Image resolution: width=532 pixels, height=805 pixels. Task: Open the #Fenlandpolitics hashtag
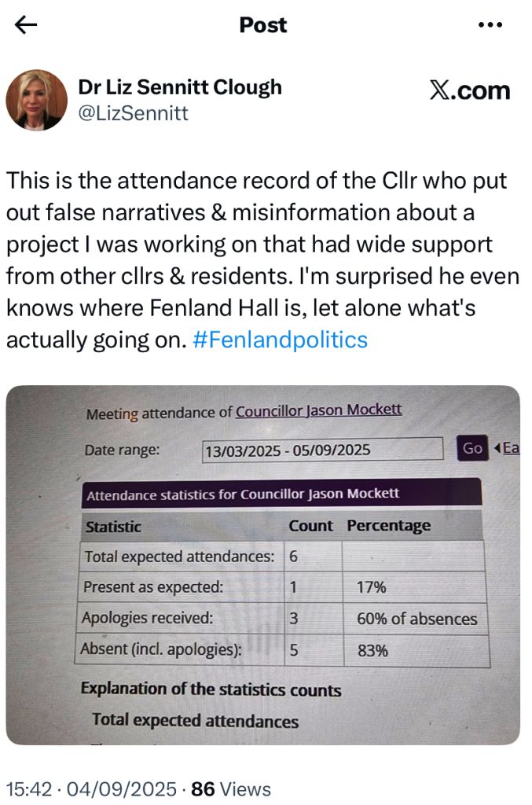pos(280,340)
